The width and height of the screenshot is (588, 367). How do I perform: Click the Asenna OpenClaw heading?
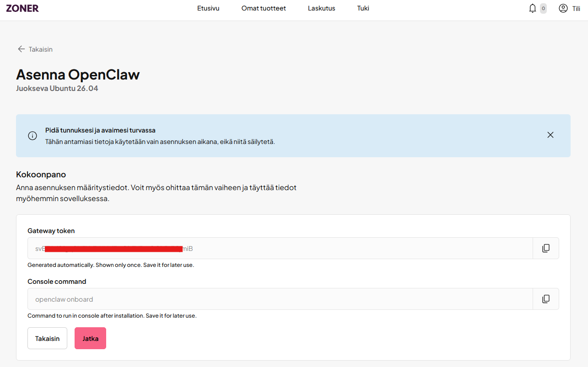78,74
